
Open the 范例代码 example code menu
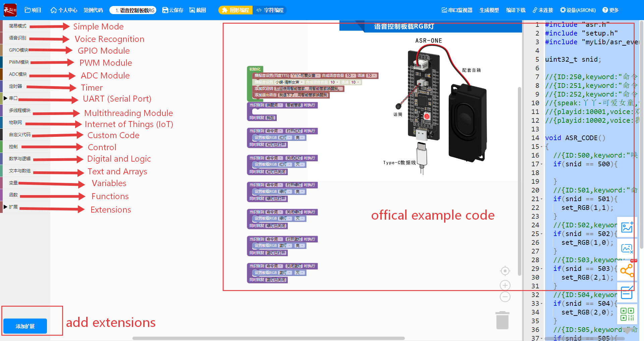93,10
